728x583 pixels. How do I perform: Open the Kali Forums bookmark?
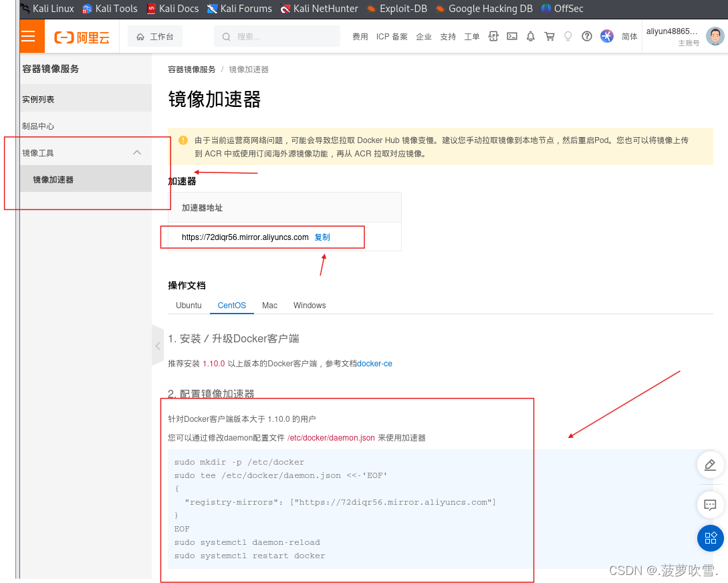pos(239,8)
